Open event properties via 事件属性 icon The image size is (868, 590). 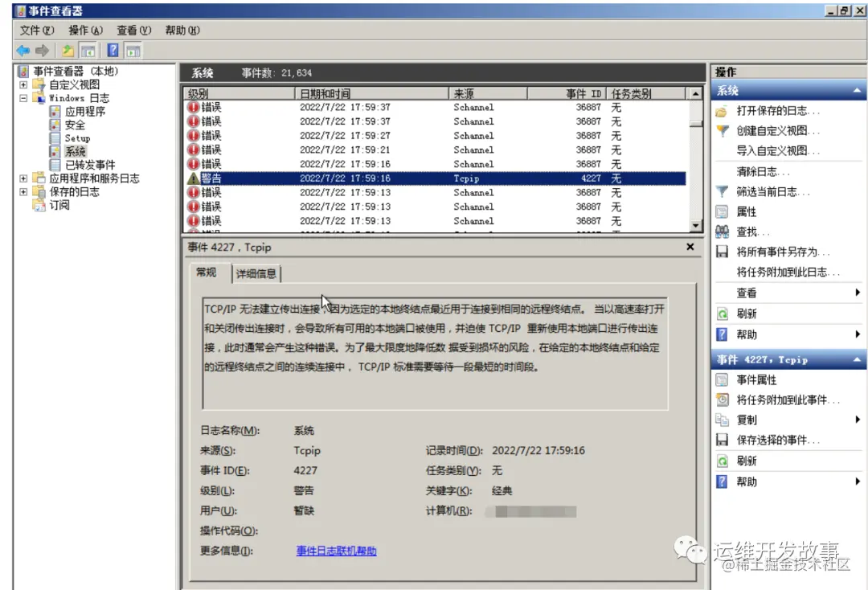tap(722, 380)
